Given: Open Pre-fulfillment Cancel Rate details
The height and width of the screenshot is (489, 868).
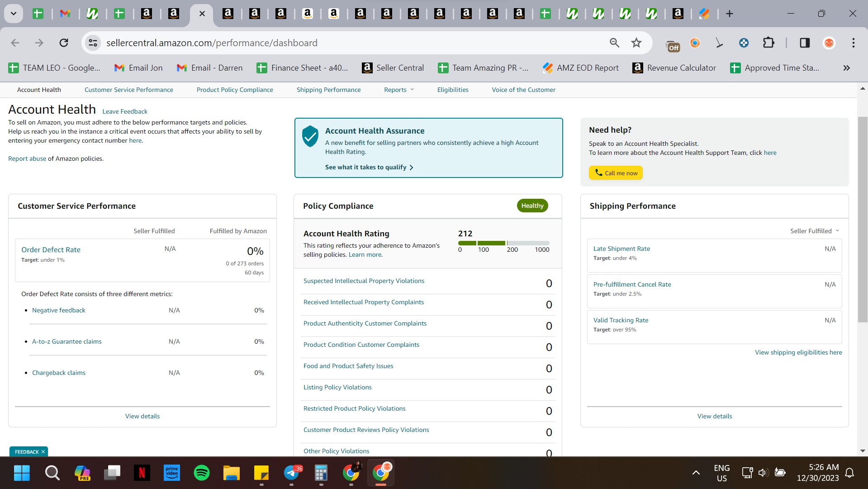Looking at the screenshot, I should (632, 284).
